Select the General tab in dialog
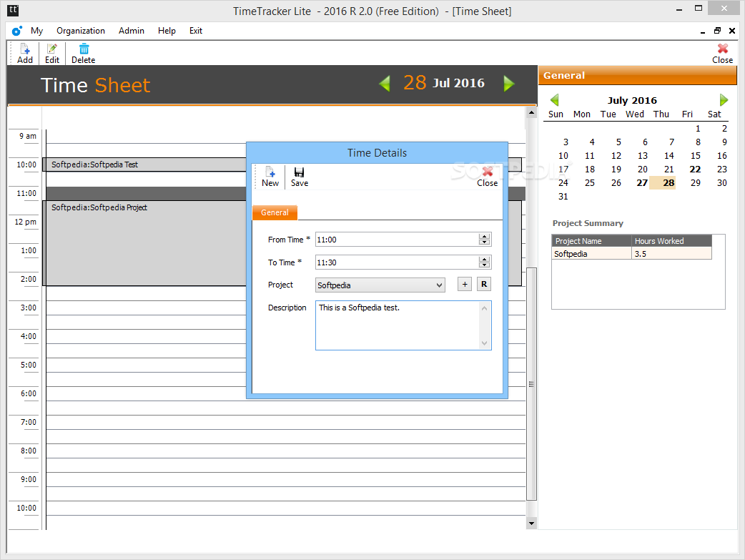Image resolution: width=745 pixels, height=560 pixels. [275, 212]
